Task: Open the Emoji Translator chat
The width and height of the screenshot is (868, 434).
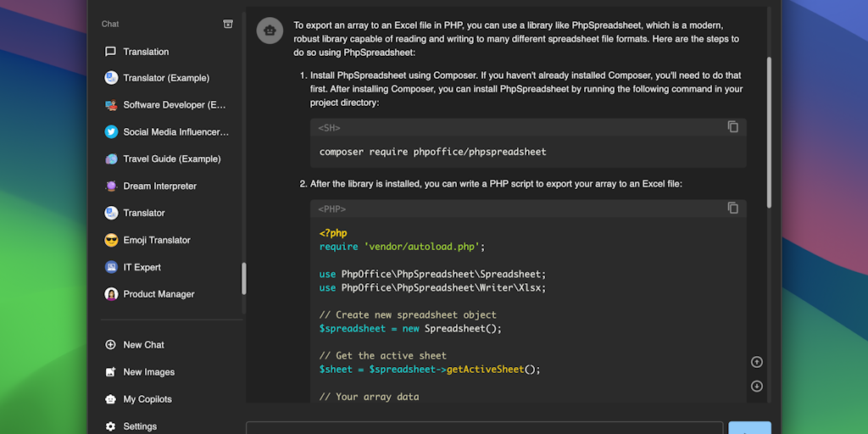Action: [x=157, y=241]
